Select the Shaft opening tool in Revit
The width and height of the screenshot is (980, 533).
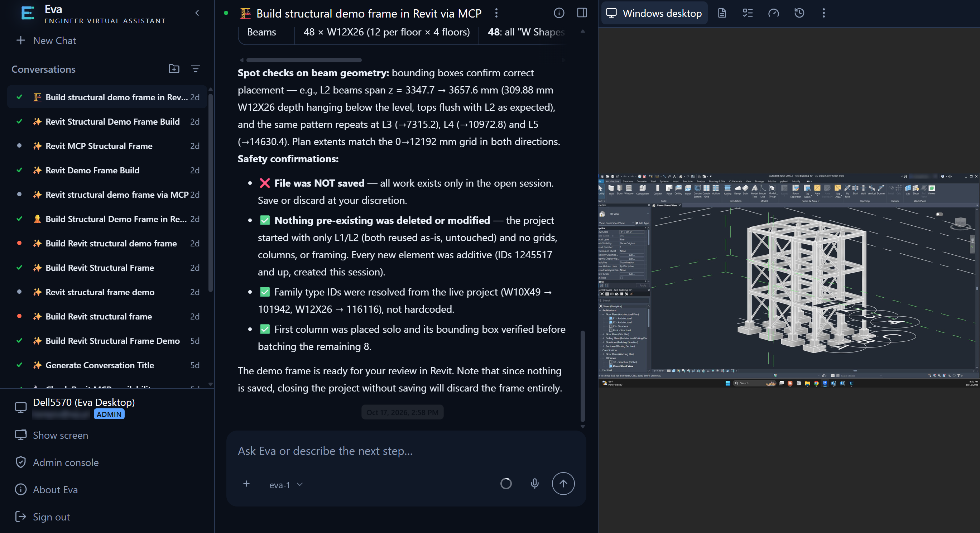855,190
